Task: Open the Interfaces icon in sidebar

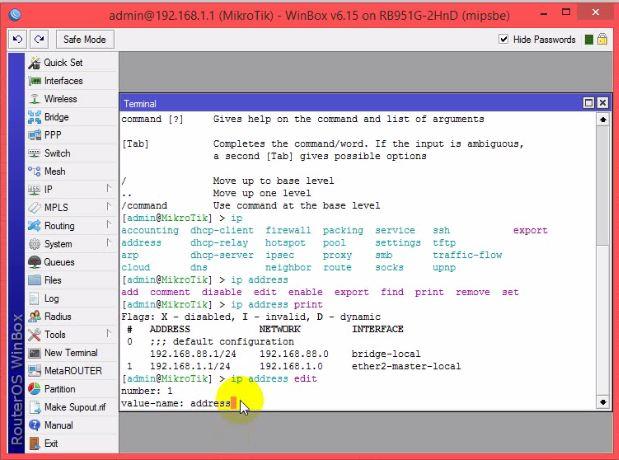Action: pyautogui.click(x=34, y=81)
